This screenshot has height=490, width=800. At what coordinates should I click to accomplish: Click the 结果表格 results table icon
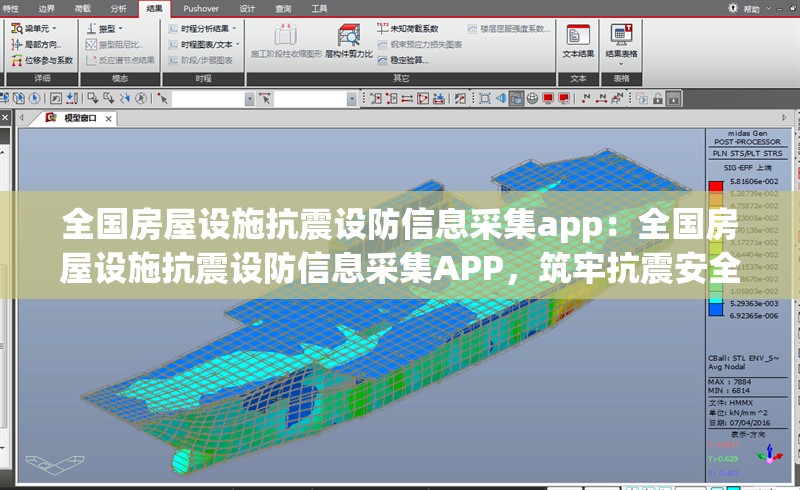[x=621, y=41]
